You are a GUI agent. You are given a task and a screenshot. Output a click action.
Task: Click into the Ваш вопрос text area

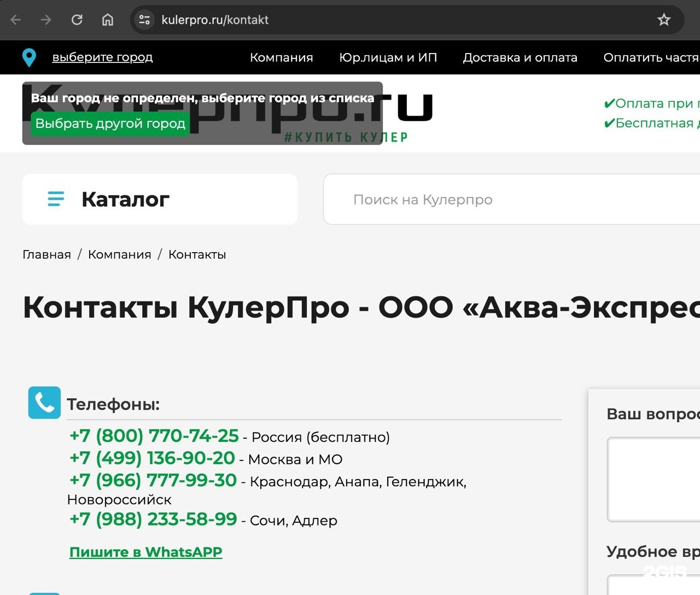coord(654,480)
